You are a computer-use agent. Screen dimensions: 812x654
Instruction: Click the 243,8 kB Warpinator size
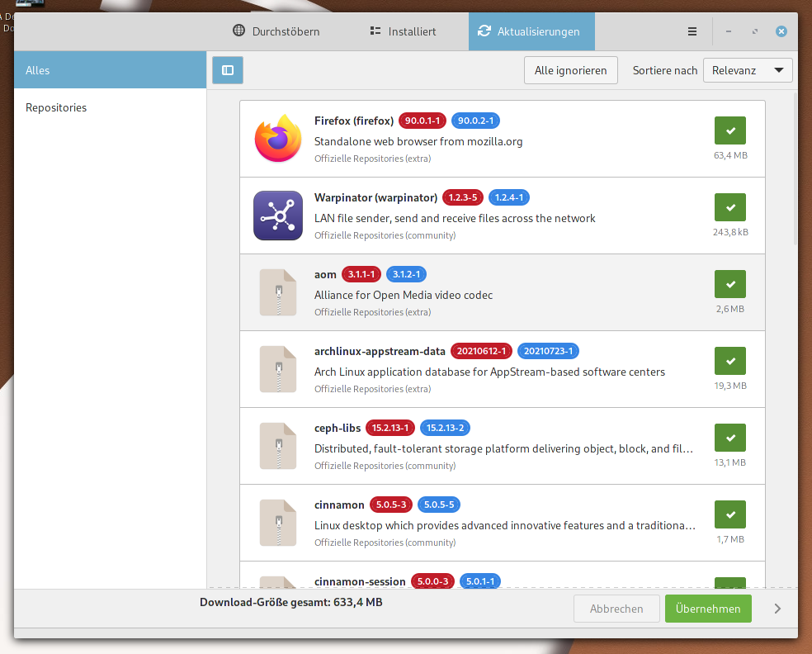click(x=730, y=232)
